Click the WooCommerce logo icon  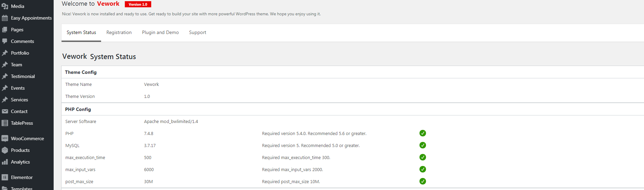[5, 138]
